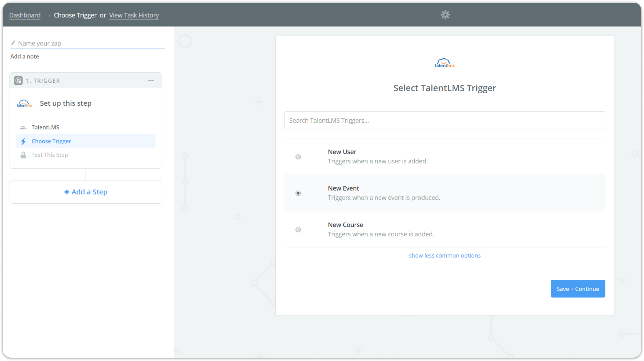Focus the Search TalentLMS Triggers field
Image resolution: width=644 pixels, height=361 pixels.
pos(444,120)
